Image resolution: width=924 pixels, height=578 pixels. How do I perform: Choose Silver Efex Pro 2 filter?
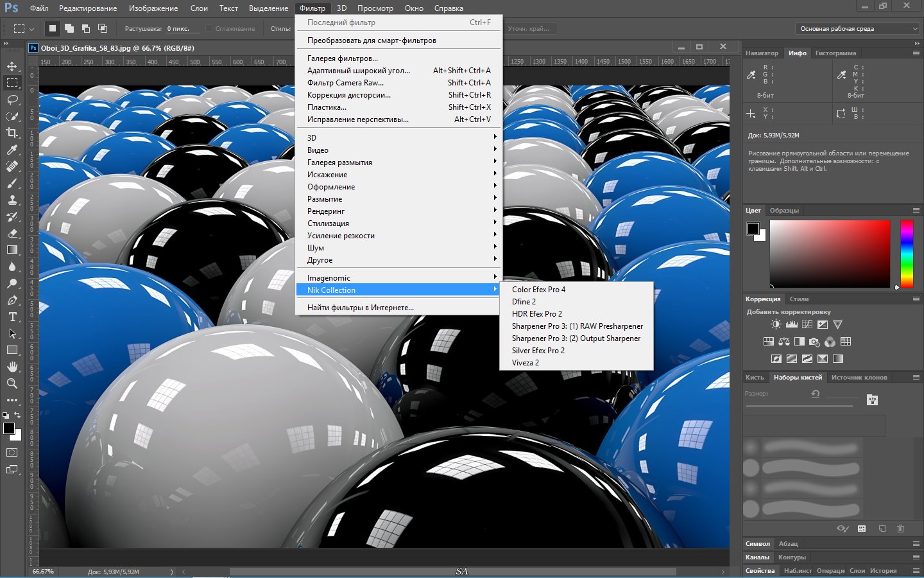(x=576, y=350)
